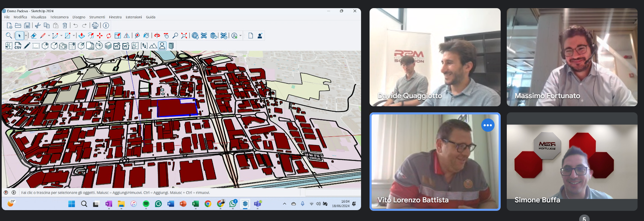Toggle the geolocation status bar icon
Viewport: 644px width, 221px height.
click(6, 192)
